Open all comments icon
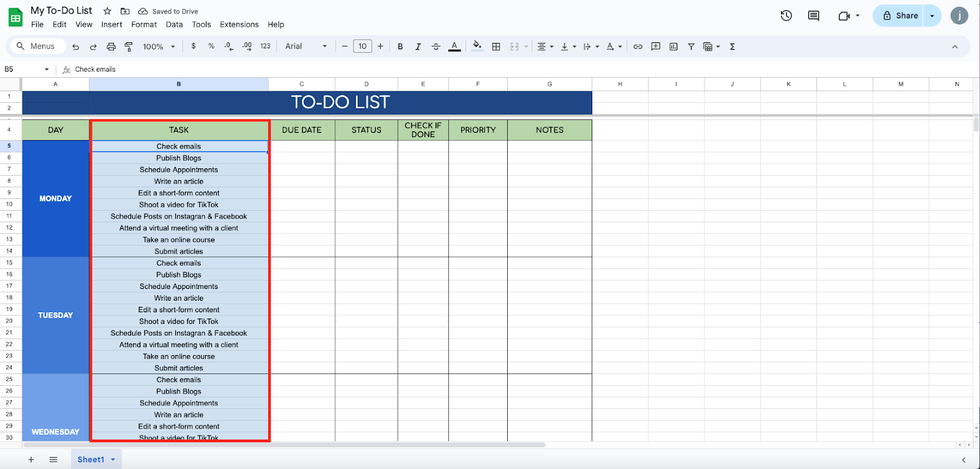 click(813, 16)
